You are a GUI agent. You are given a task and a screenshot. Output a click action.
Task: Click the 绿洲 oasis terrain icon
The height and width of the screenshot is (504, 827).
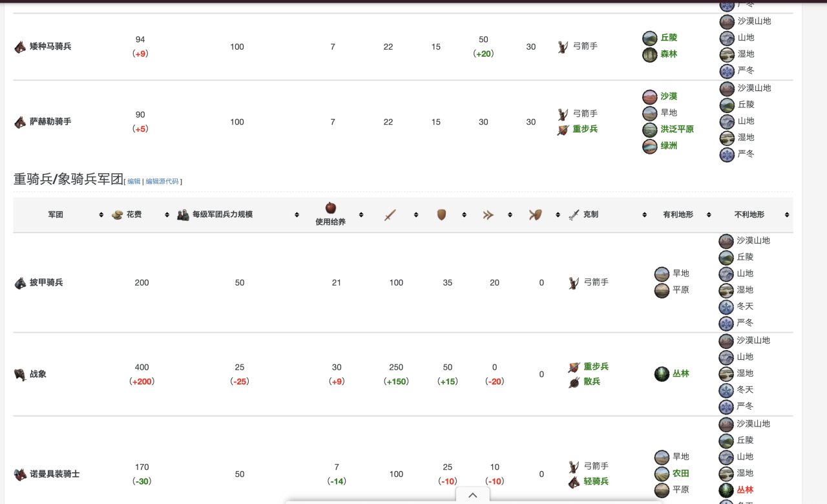point(650,146)
